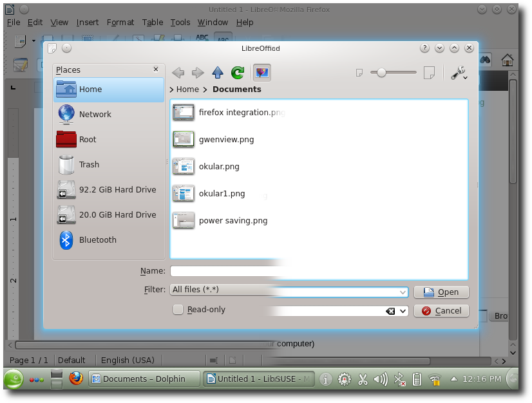Open the volume control in system tray

[x=381, y=379]
